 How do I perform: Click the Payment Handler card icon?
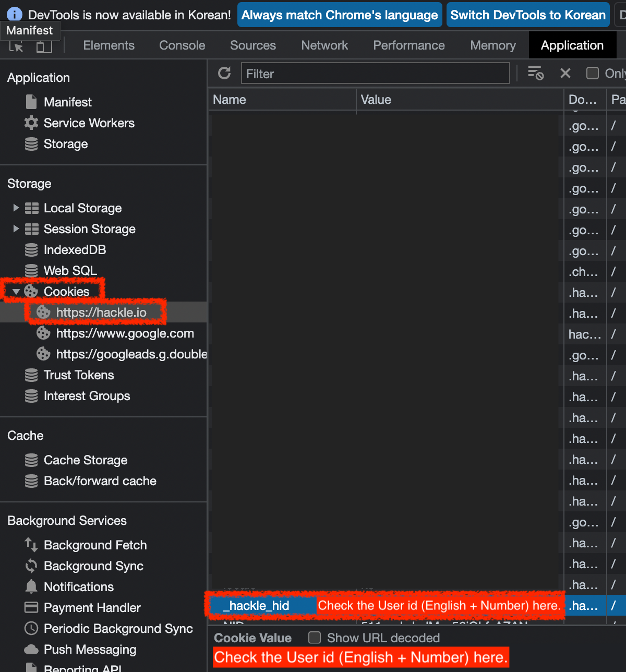click(31, 607)
